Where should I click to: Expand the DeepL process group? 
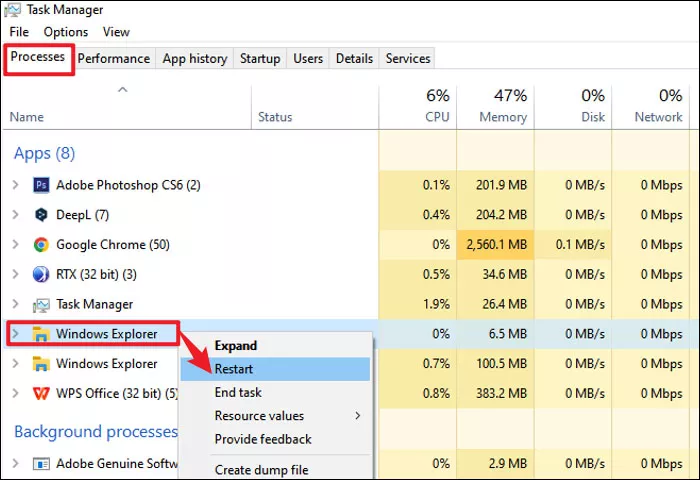16,214
